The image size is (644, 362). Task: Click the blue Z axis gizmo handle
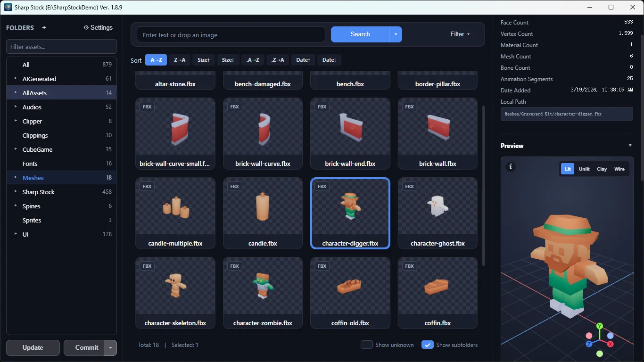tap(589, 344)
